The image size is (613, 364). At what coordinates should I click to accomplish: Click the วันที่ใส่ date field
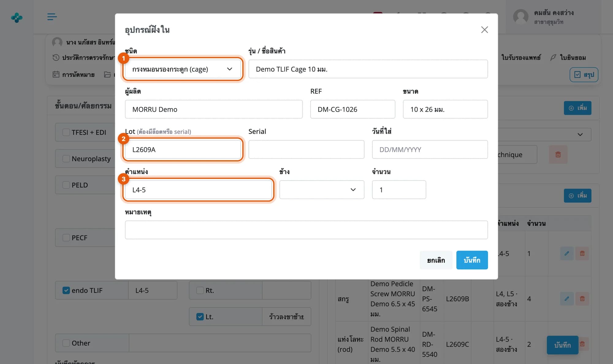(x=430, y=150)
